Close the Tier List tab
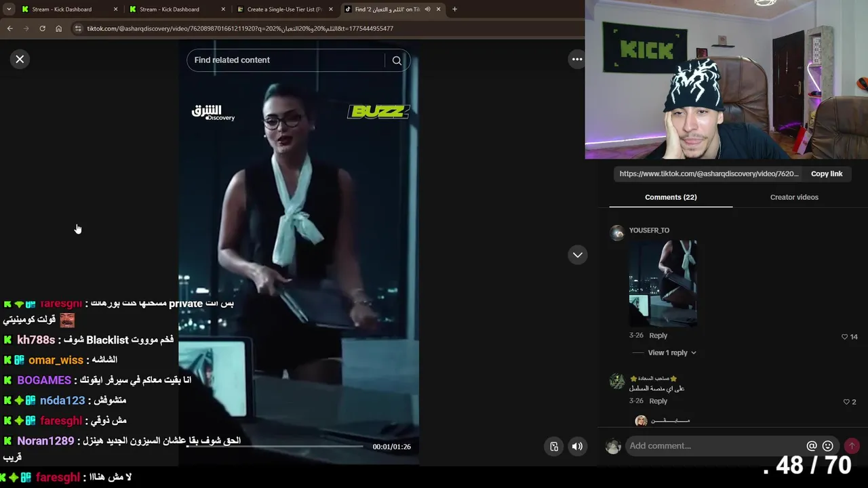The width and height of the screenshot is (868, 488). (x=331, y=9)
